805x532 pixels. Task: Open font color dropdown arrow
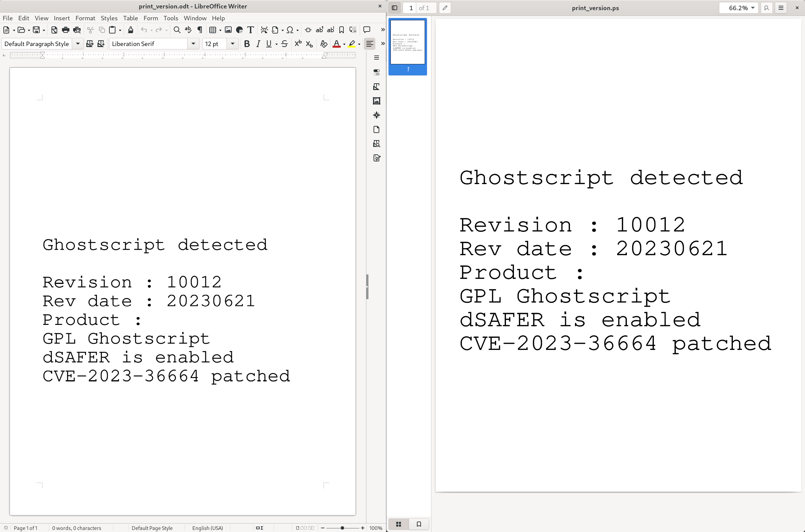click(344, 44)
